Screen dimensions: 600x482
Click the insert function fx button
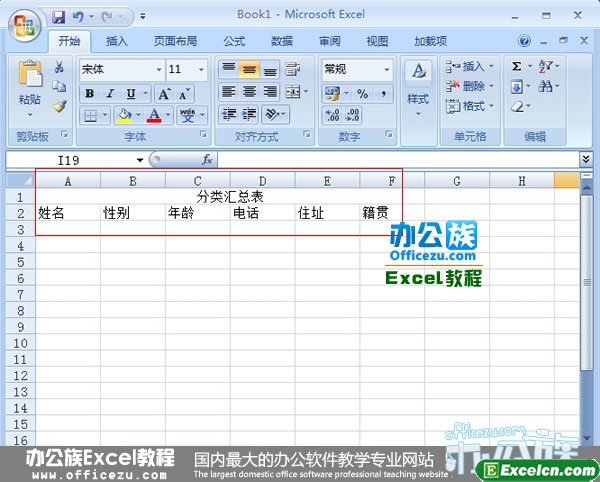[207, 160]
